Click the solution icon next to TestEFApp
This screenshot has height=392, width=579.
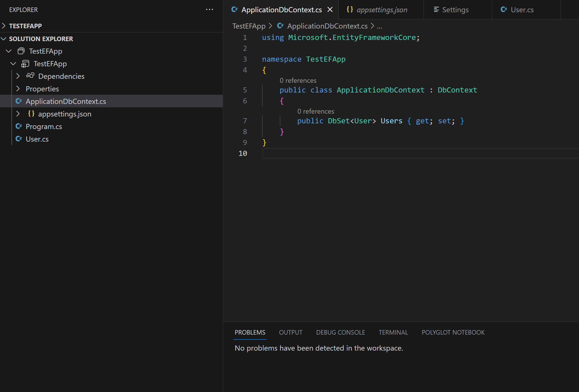point(21,51)
